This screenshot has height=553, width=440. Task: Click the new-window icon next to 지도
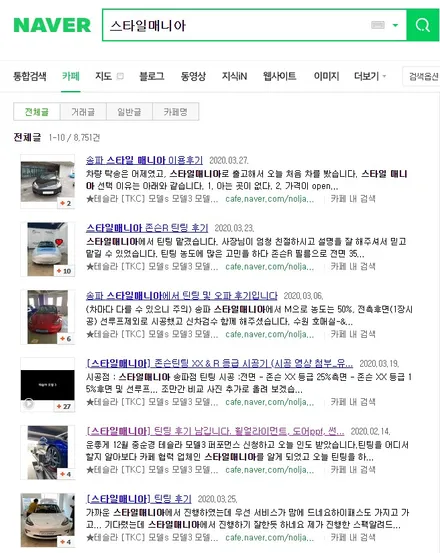(x=120, y=76)
